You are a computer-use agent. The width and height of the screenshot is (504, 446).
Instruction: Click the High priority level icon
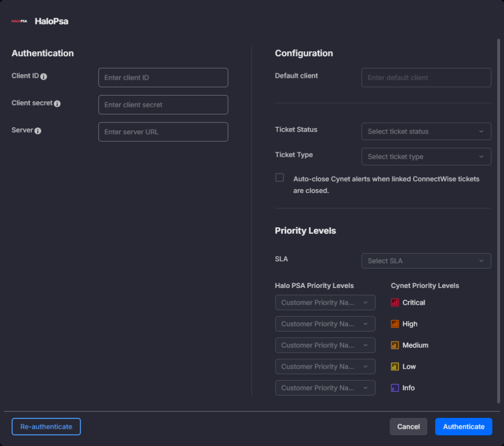tap(395, 324)
